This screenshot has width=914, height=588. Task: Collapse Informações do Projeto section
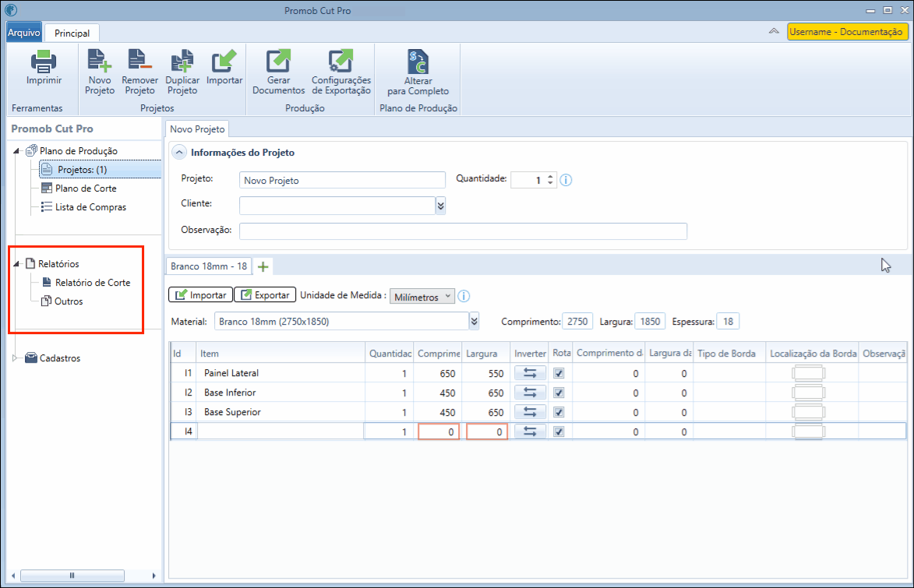[x=179, y=152]
